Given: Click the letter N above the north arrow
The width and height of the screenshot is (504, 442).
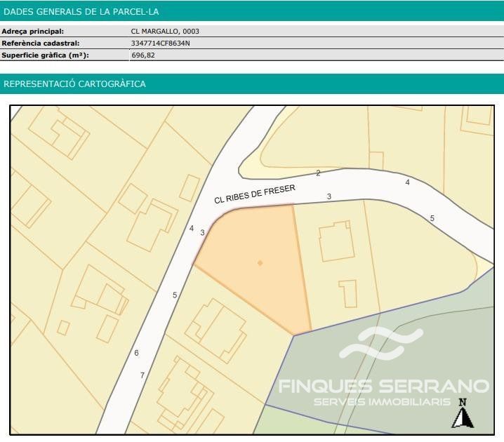Looking at the screenshot, I should (x=461, y=402).
